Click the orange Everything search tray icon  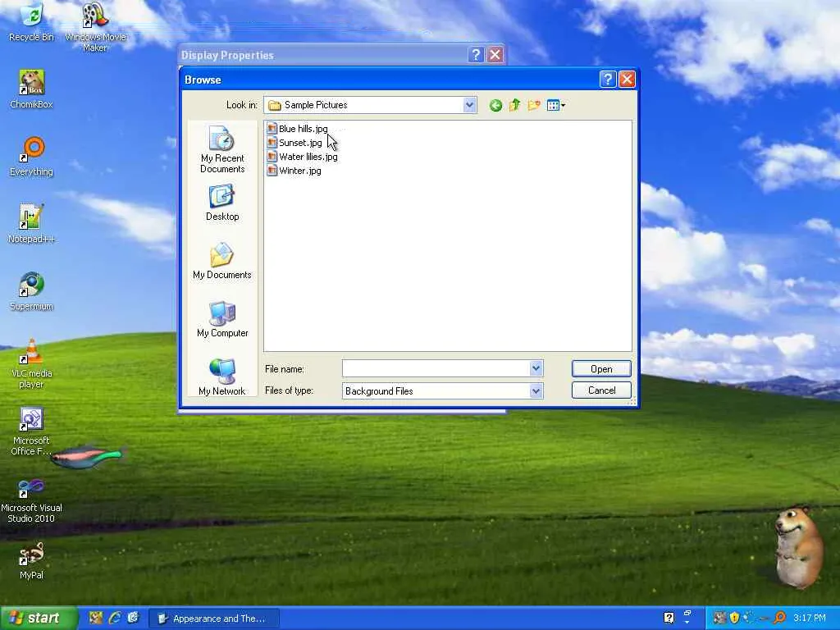coord(780,618)
